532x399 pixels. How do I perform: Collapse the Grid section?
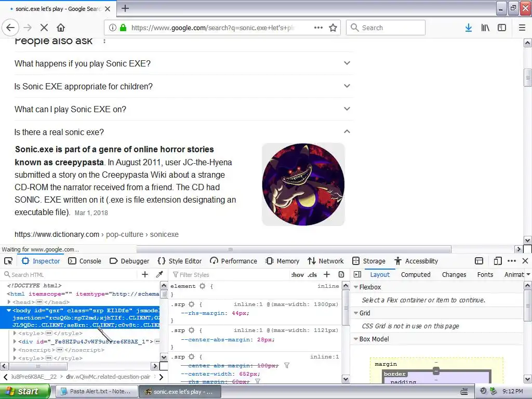356,313
